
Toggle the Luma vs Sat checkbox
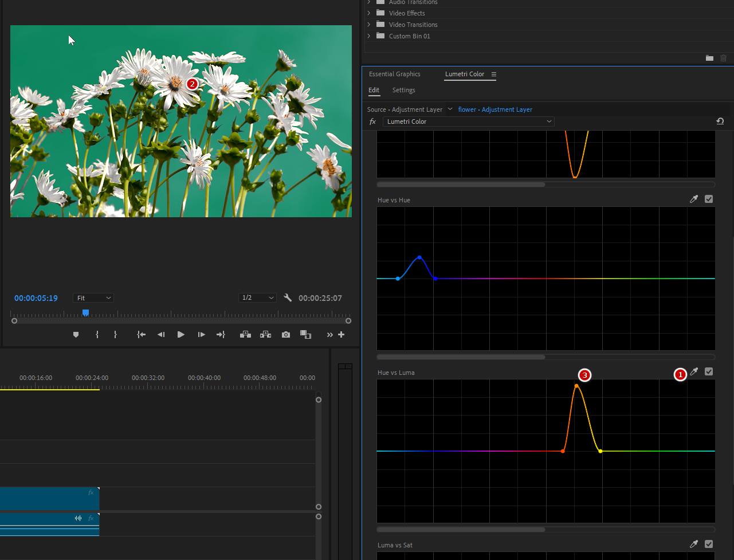click(x=709, y=545)
